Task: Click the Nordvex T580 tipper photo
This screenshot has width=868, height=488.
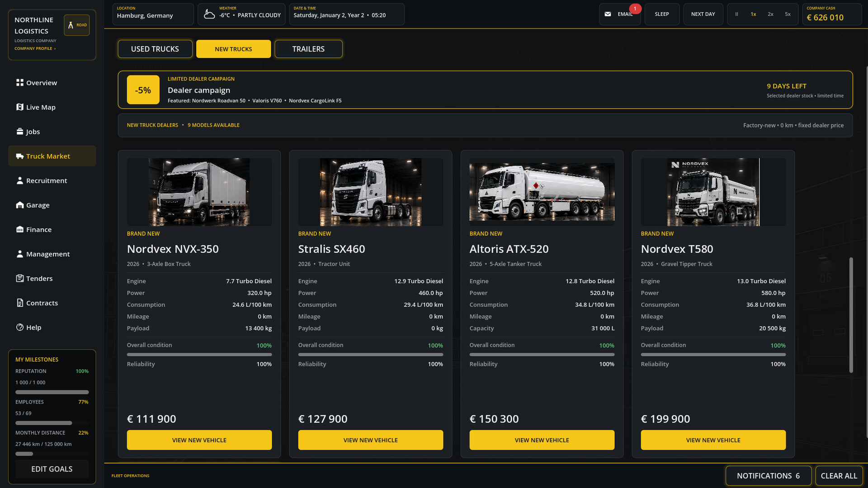Action: pos(713,192)
